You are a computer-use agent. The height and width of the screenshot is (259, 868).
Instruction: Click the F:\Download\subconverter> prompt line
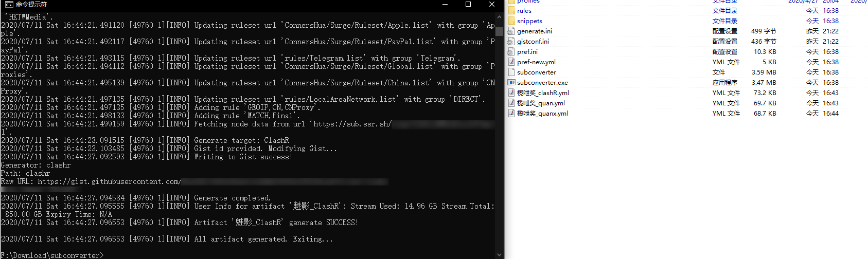click(x=52, y=255)
